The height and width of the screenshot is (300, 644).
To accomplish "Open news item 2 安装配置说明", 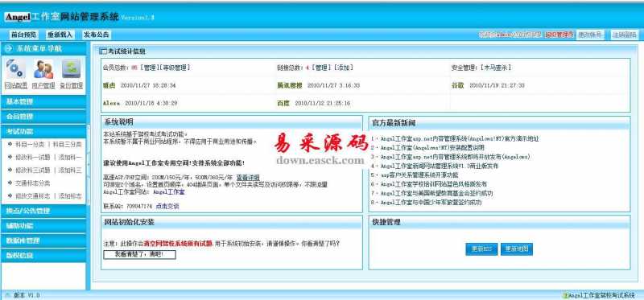I will pyautogui.click(x=432, y=147).
